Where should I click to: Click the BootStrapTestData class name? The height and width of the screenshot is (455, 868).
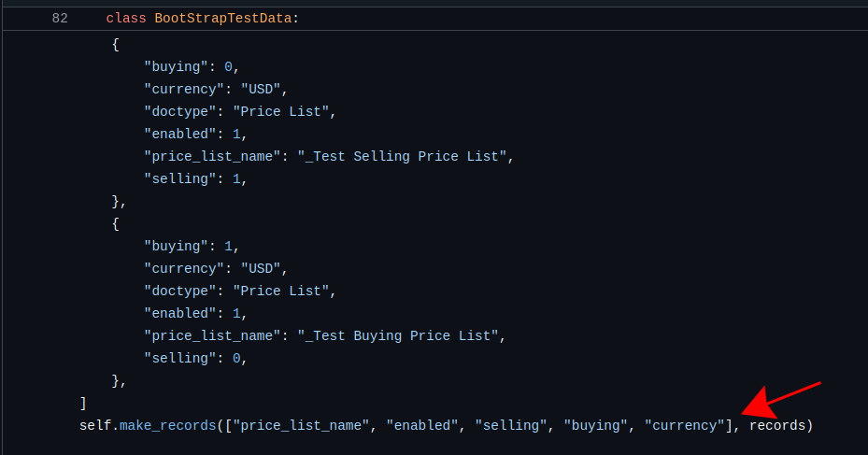pos(223,18)
